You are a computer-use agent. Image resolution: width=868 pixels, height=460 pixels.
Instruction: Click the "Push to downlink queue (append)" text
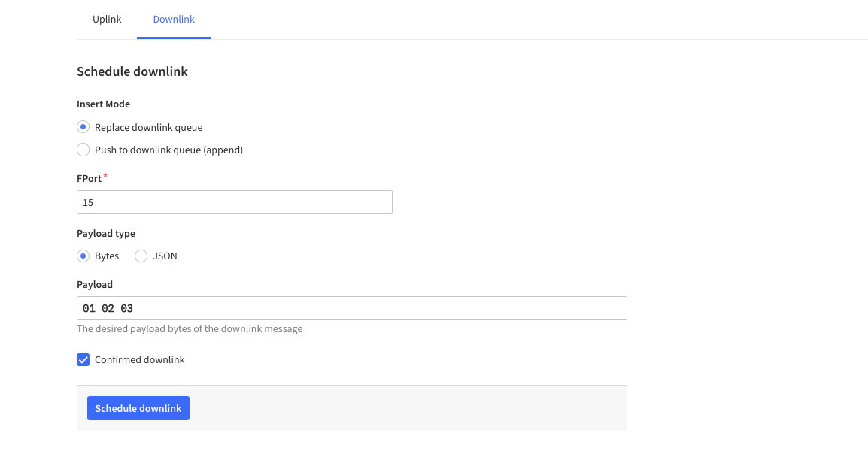pyautogui.click(x=168, y=150)
